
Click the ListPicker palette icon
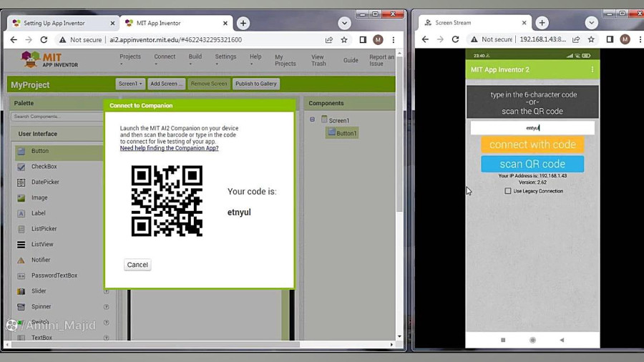pyautogui.click(x=21, y=229)
